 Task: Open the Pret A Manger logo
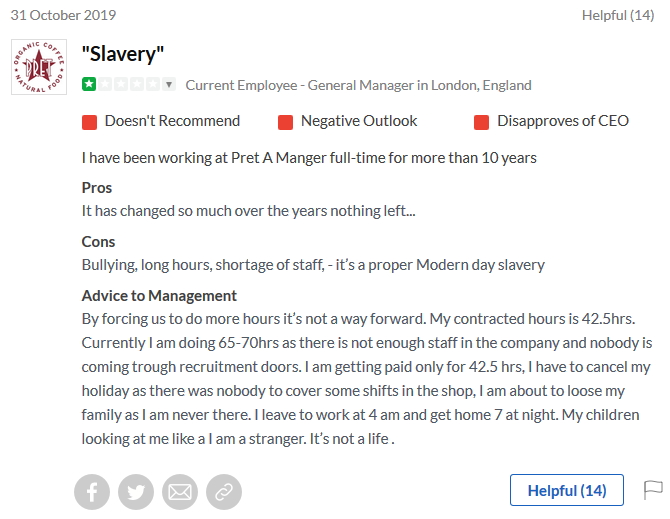tap(38, 67)
